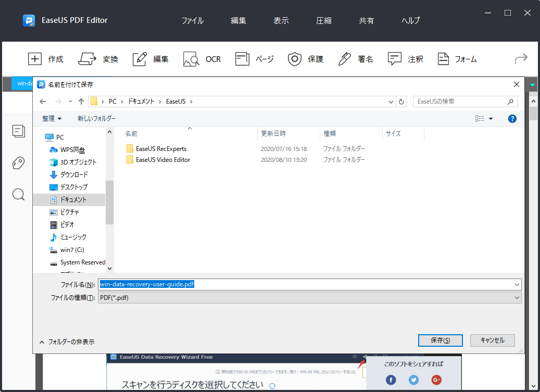The height and width of the screenshot is (392, 540).
Task: Open the view mode dropdown in dialog toolbar
Action: pos(483,118)
